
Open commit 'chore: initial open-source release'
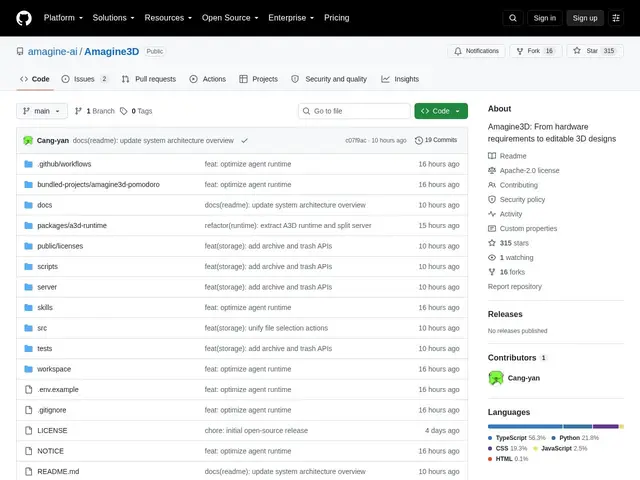pyautogui.click(x=256, y=430)
